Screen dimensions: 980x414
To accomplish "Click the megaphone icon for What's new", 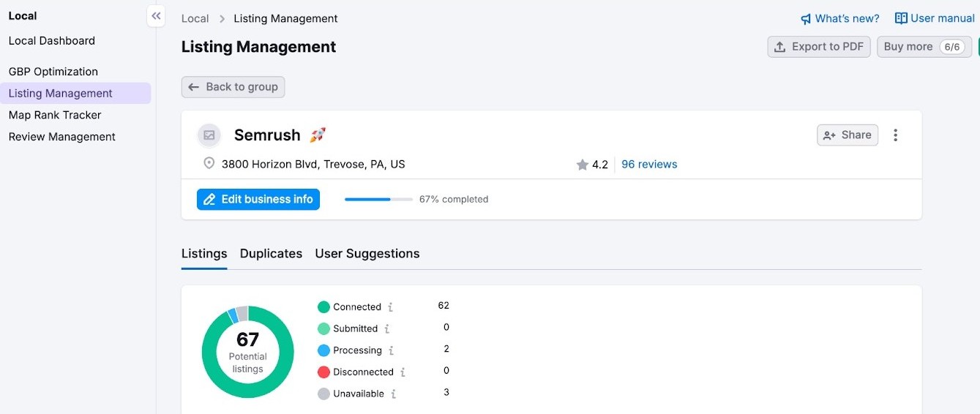I will coord(806,19).
